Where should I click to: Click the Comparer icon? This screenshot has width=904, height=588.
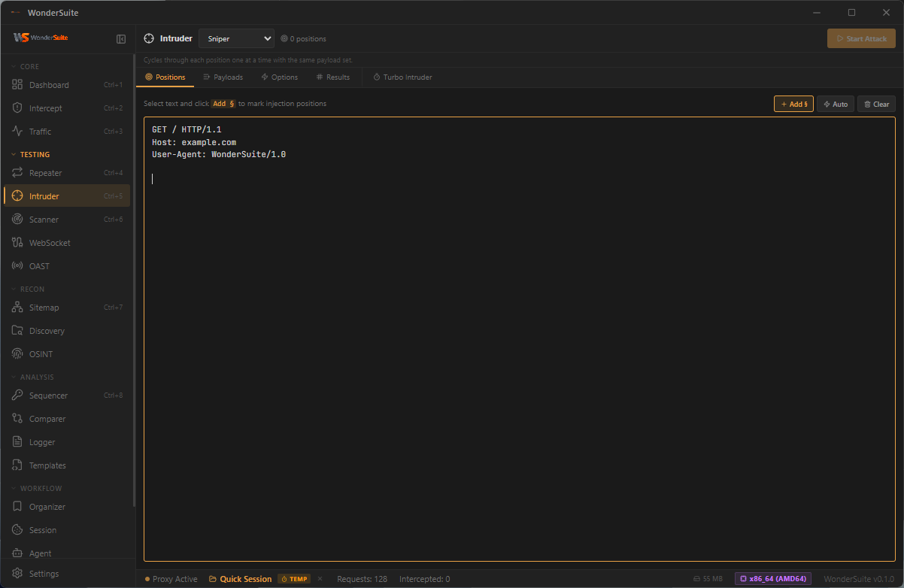click(17, 419)
